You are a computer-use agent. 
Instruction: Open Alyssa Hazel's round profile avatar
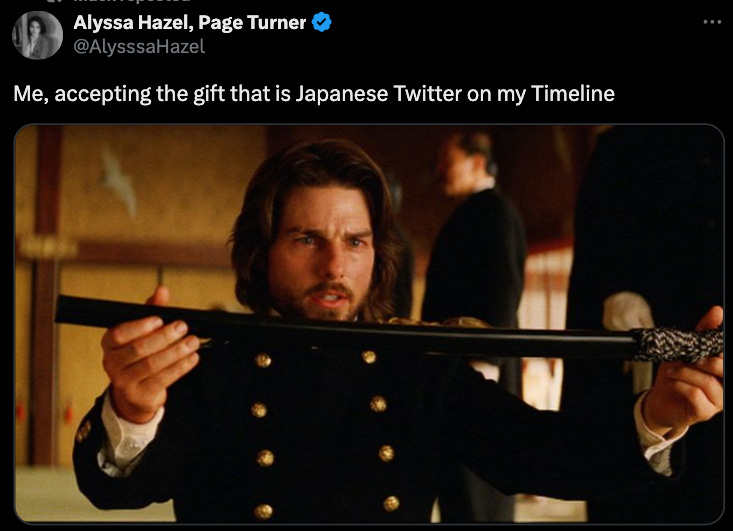37,35
